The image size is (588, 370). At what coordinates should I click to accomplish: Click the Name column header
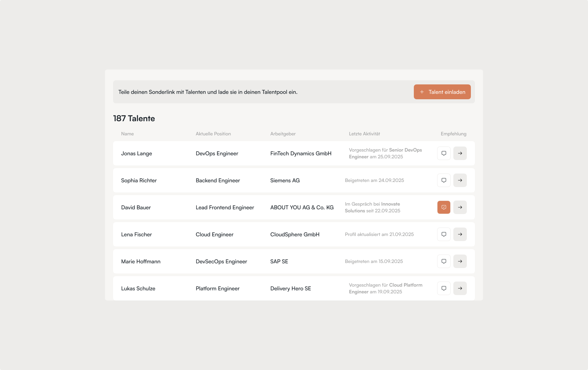[127, 134]
